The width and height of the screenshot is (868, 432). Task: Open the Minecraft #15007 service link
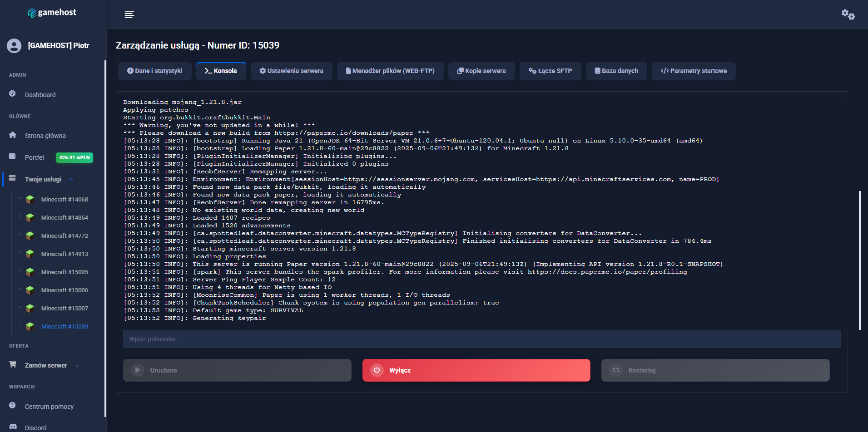pyautogui.click(x=64, y=309)
